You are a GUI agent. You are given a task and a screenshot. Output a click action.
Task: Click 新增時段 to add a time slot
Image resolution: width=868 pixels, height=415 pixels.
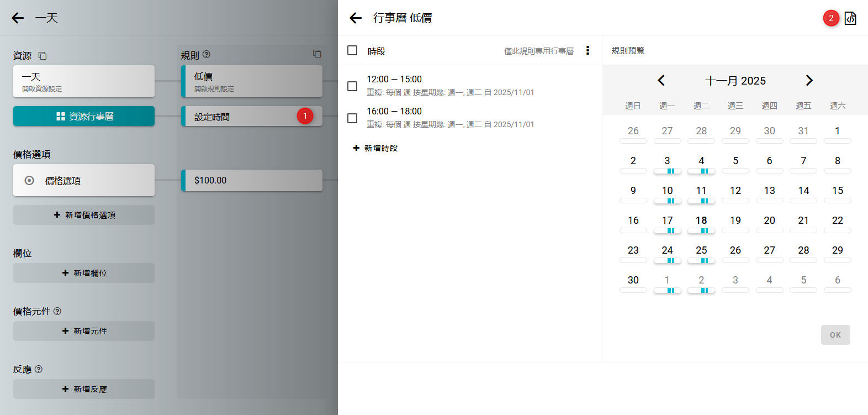pyautogui.click(x=376, y=148)
